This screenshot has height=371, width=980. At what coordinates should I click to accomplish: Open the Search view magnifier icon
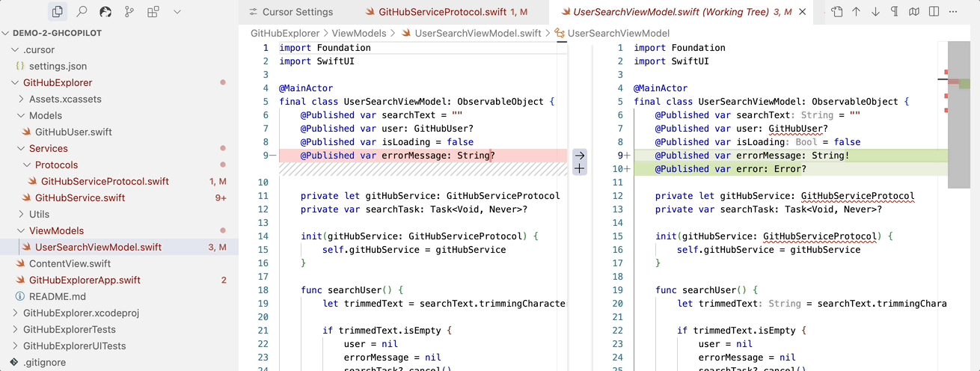pos(82,12)
